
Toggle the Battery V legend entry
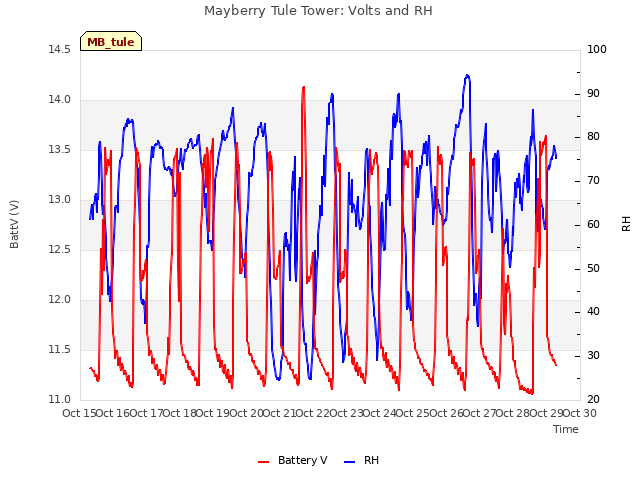(292, 460)
